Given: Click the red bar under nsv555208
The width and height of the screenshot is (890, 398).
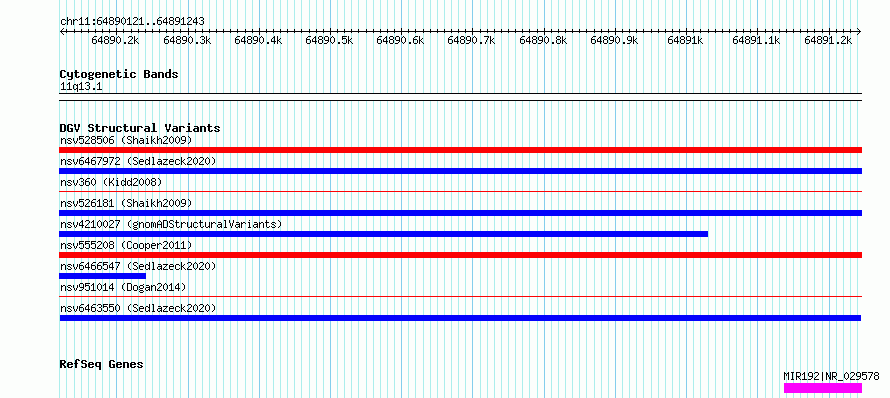Looking at the screenshot, I should [460, 255].
